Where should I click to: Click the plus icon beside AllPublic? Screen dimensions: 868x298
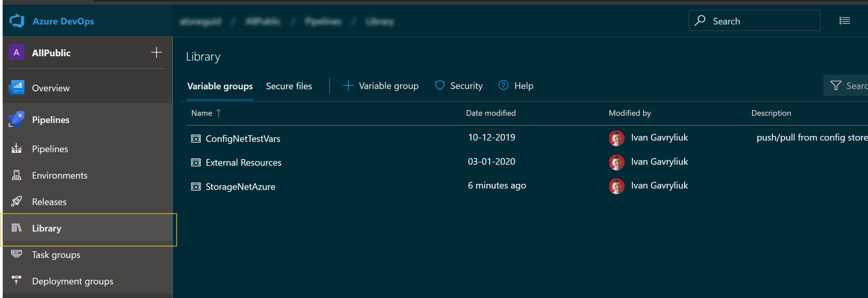coord(156,52)
